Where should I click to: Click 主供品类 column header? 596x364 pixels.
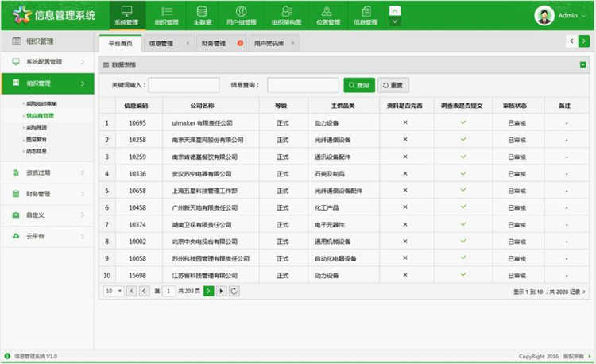click(x=343, y=106)
